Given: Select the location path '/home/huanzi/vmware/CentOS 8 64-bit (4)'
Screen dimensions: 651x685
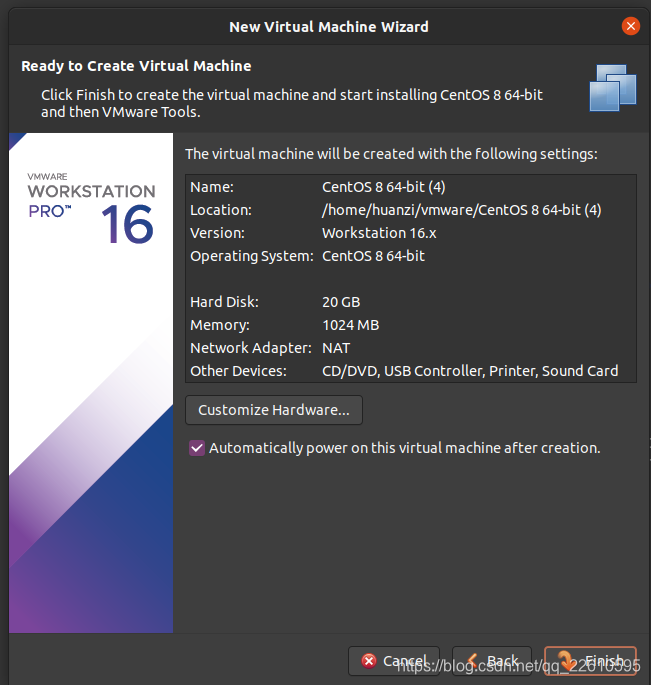Looking at the screenshot, I should 461,210.
